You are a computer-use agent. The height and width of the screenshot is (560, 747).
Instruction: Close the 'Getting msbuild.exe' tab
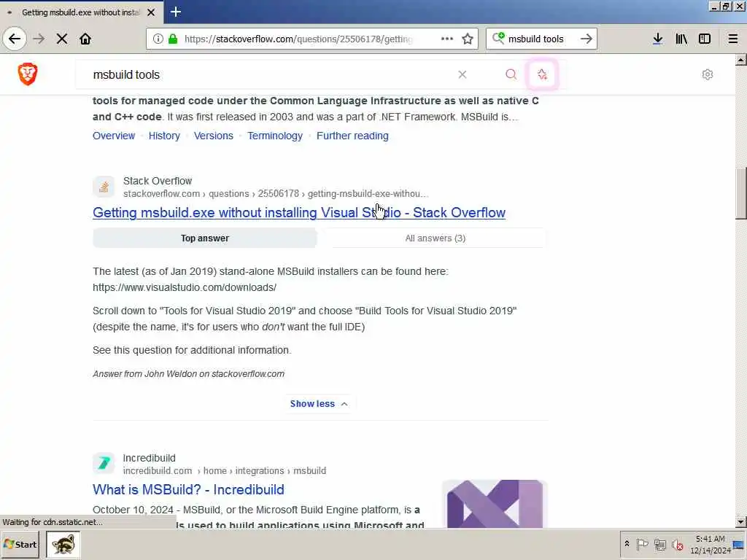pyautogui.click(x=151, y=12)
